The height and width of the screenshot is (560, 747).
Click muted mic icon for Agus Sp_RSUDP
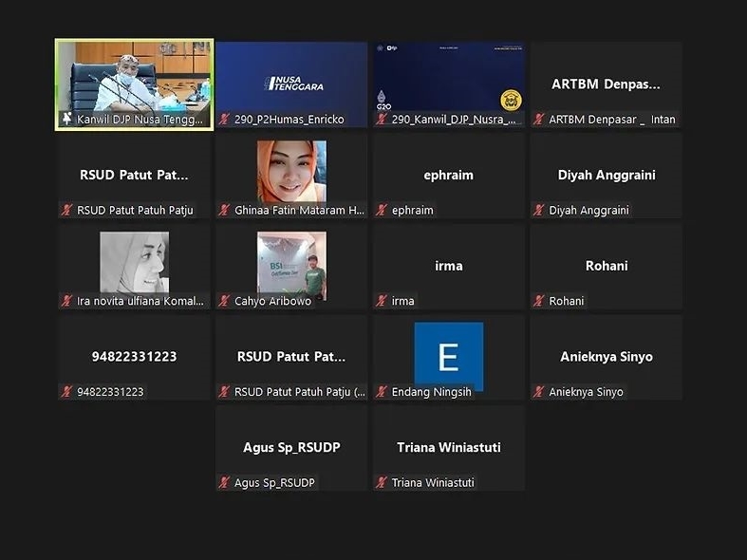tap(225, 483)
